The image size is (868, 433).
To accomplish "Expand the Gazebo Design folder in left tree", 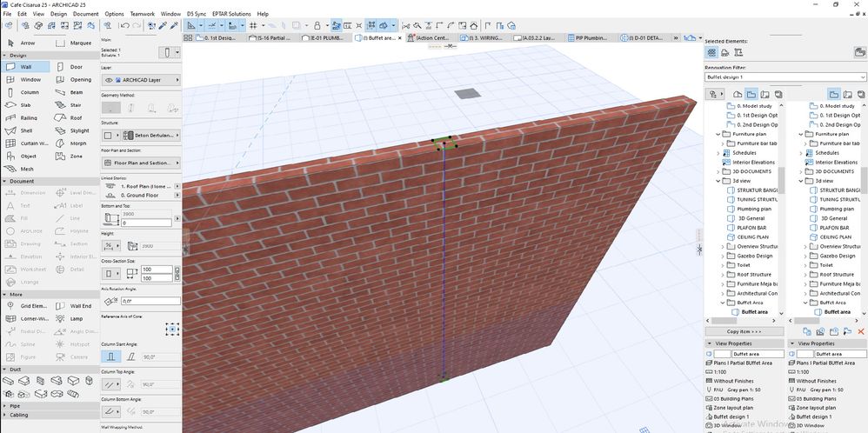I will 723,256.
